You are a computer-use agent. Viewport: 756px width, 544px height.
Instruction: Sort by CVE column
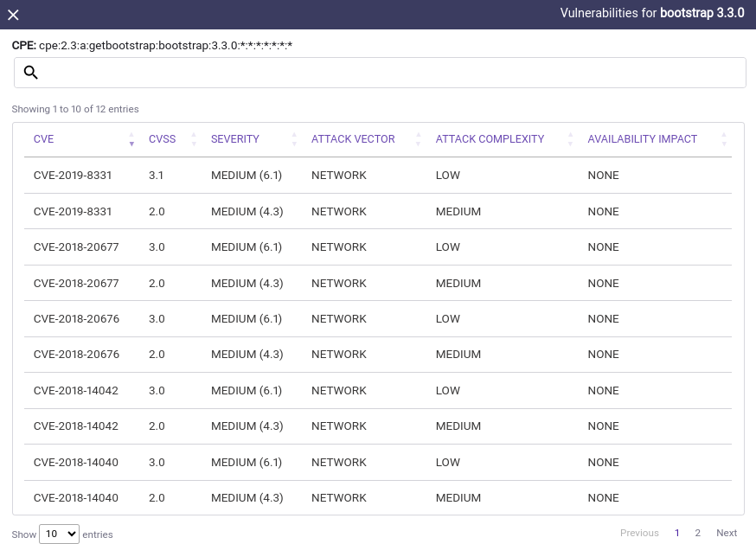pos(43,139)
